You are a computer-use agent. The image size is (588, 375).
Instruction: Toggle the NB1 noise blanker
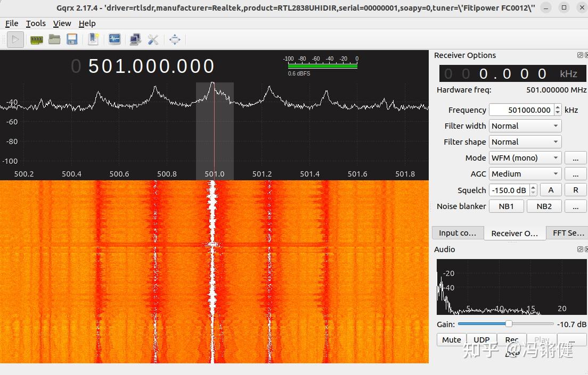point(507,206)
